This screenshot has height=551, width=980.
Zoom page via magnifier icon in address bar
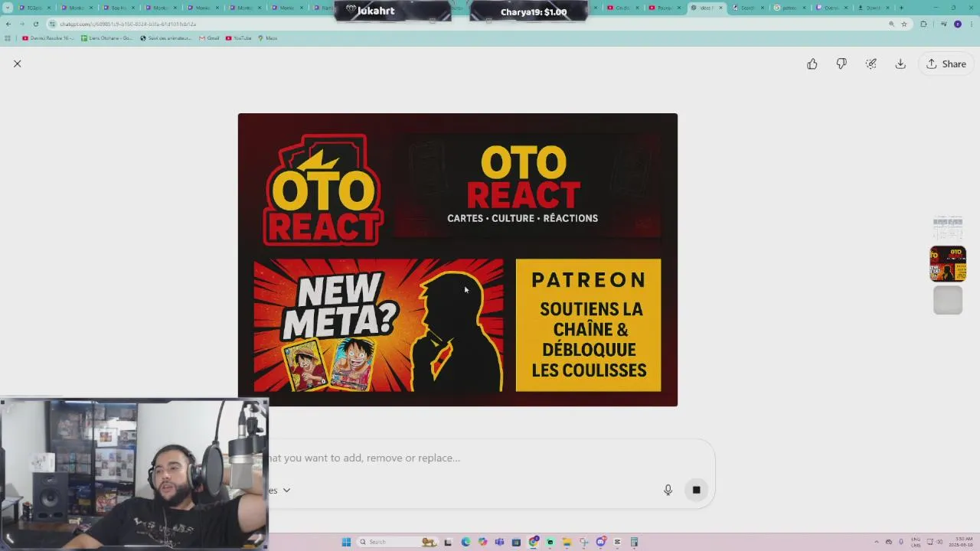pyautogui.click(x=891, y=24)
